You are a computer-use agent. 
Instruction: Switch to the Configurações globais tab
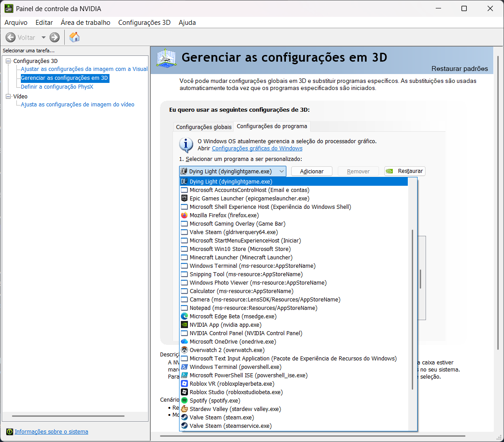pos(203,127)
